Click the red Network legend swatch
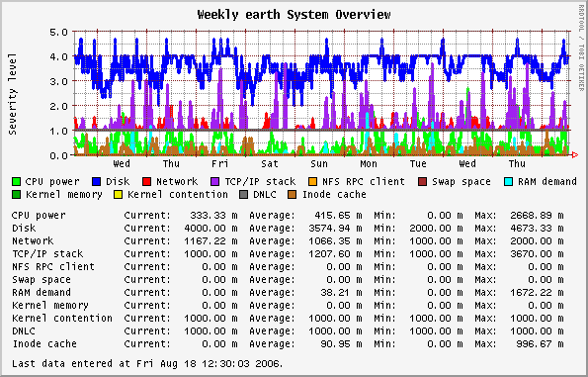This screenshot has height=377, width=588. [147, 182]
